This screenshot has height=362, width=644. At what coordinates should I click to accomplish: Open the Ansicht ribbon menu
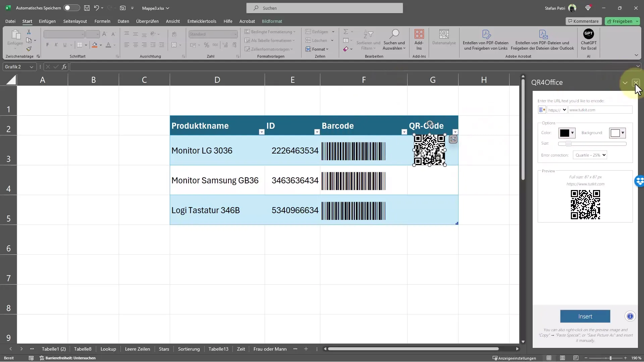pyautogui.click(x=172, y=21)
